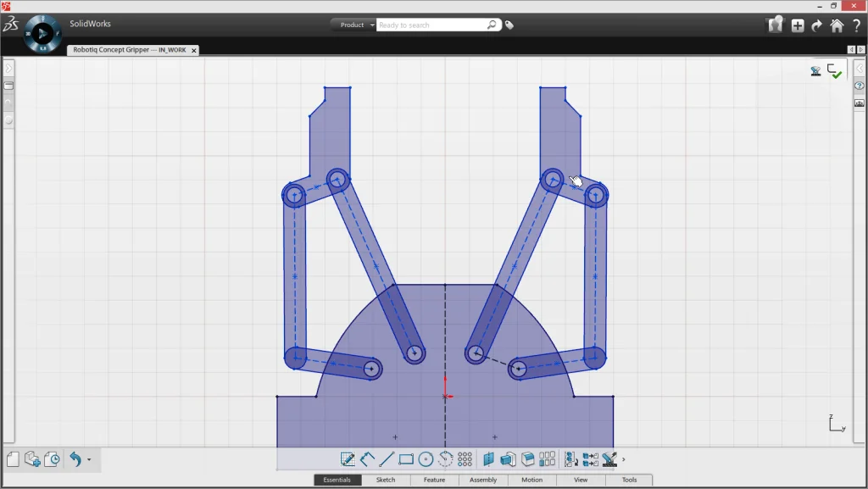
Task: Click the Share icon in the top bar
Action: pyautogui.click(x=774, y=25)
